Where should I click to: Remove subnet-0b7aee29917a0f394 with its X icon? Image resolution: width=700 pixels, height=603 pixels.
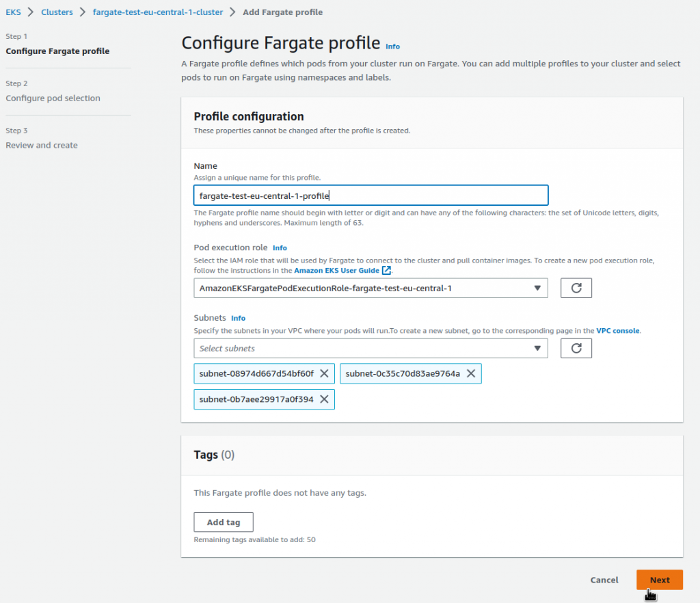[x=325, y=399]
